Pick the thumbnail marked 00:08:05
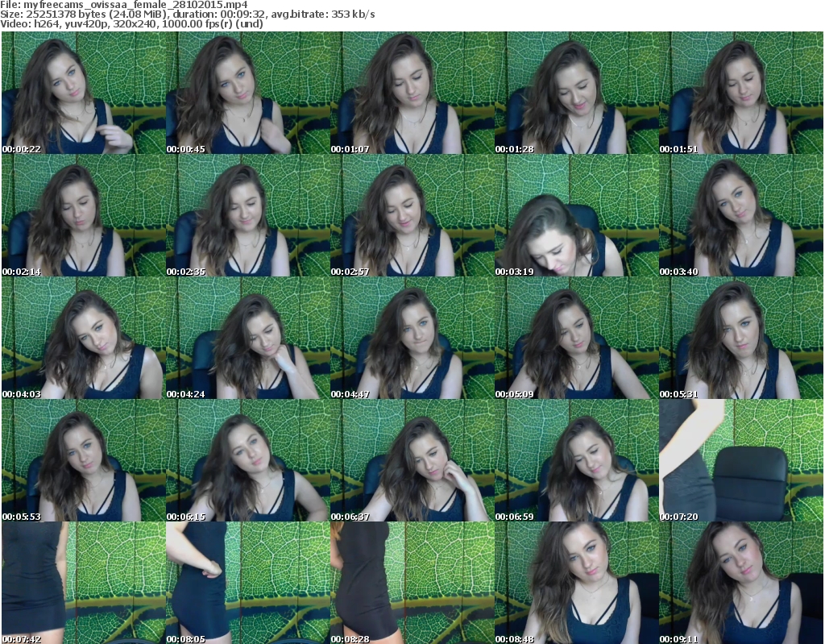 point(248,583)
